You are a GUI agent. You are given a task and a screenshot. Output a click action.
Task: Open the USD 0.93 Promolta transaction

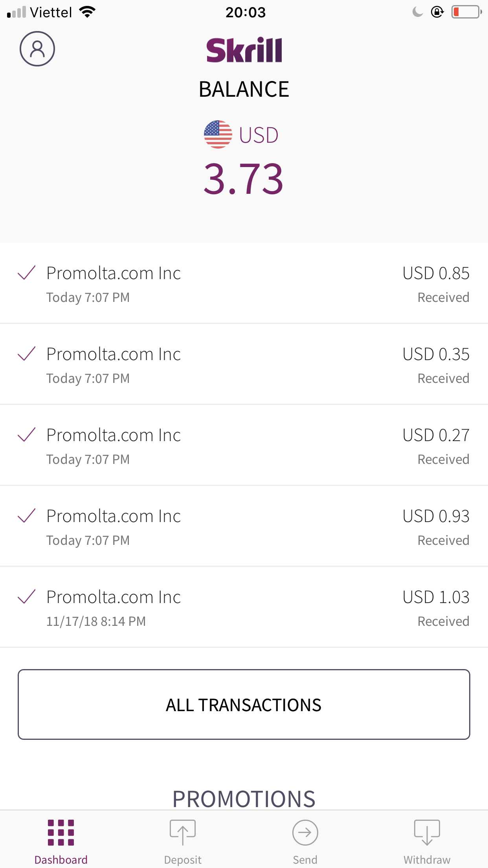tap(244, 527)
